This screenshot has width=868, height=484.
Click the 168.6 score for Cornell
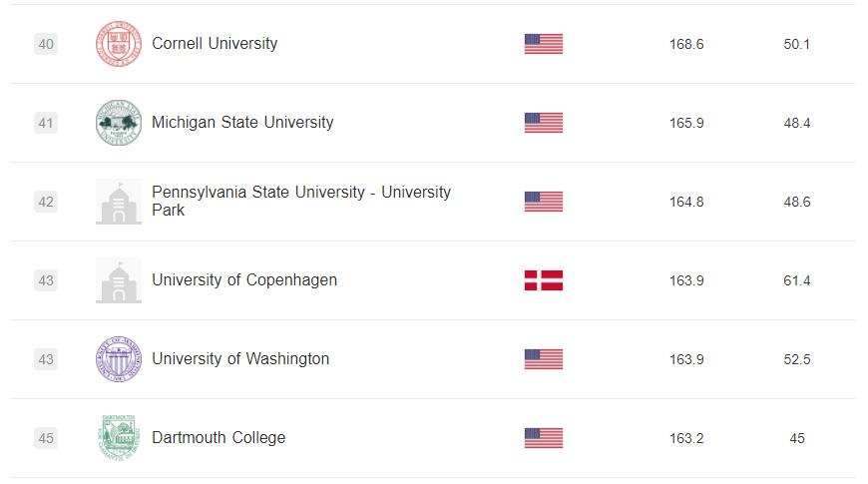[x=686, y=44]
